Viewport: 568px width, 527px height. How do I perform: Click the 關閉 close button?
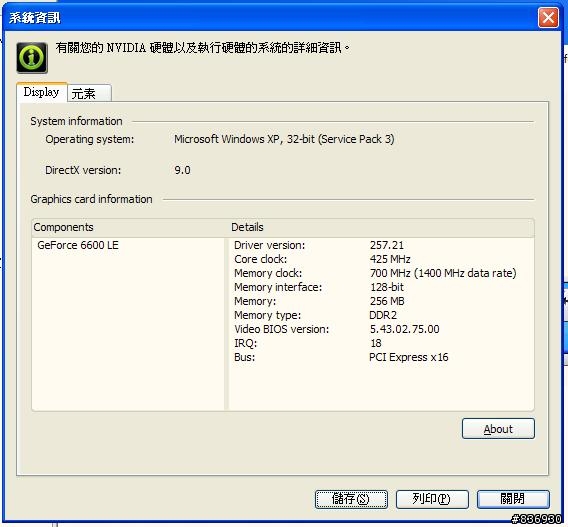(513, 499)
